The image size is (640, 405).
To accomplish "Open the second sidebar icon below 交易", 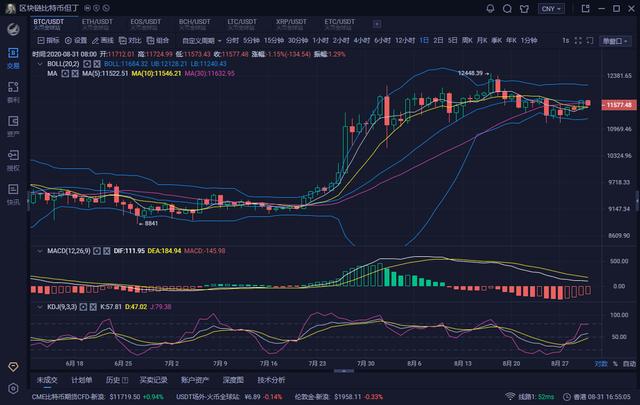I will pos(13,92).
